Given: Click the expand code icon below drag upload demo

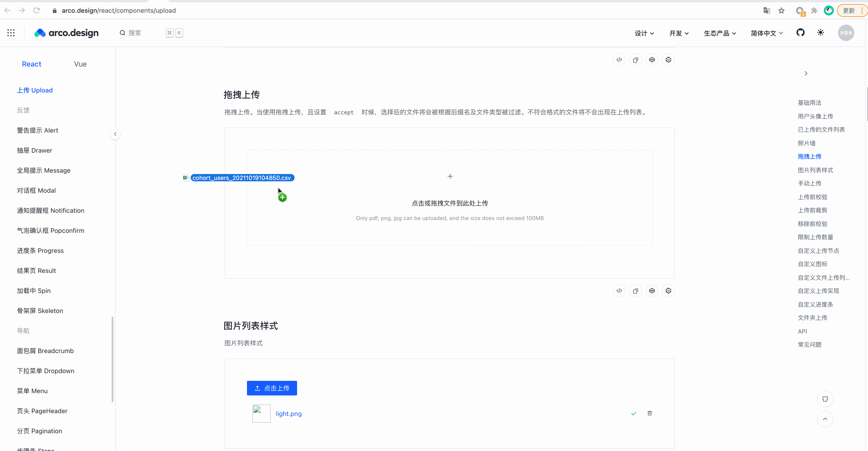Looking at the screenshot, I should point(619,291).
